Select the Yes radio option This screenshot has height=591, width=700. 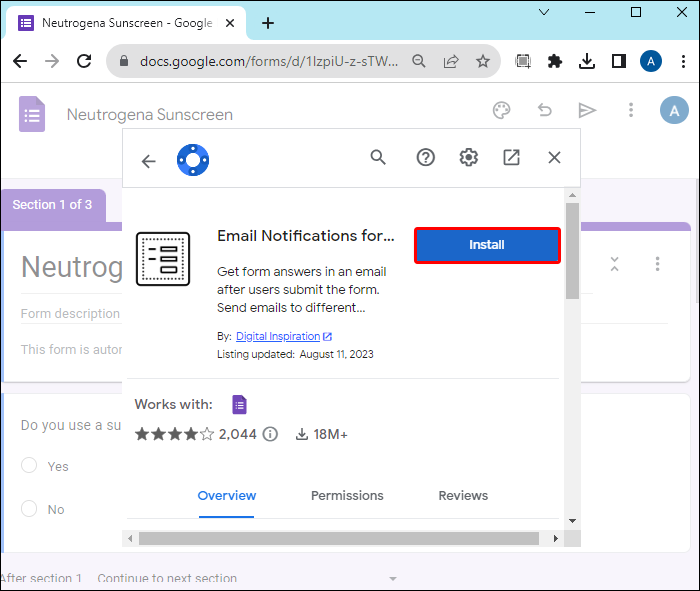(29, 465)
